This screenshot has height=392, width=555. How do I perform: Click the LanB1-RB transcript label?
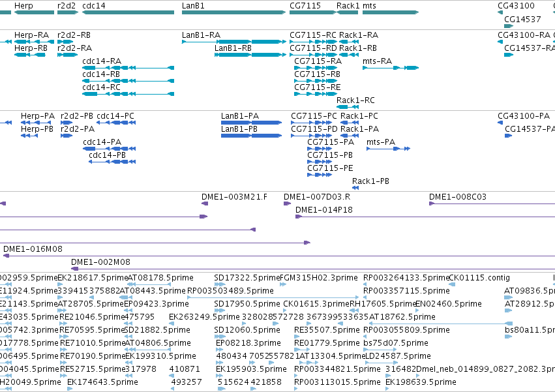tap(233, 48)
